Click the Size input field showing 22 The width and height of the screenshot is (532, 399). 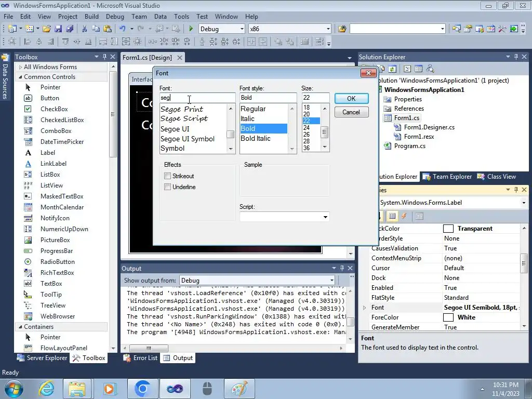tap(315, 98)
